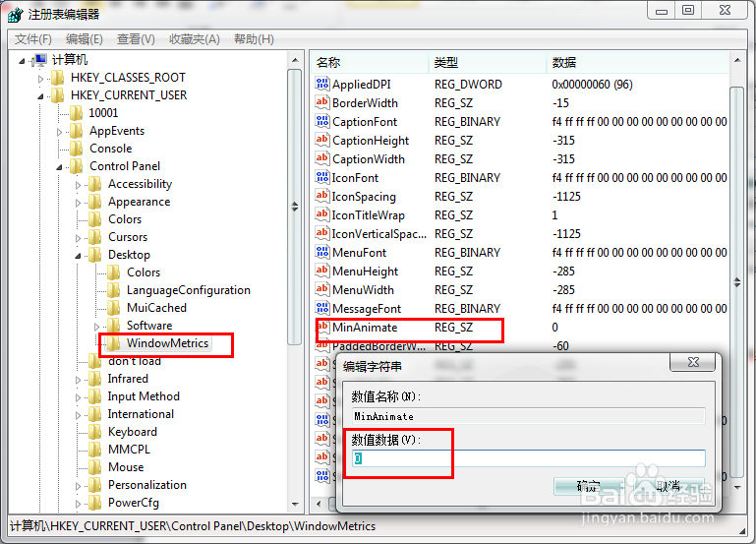
Task: Select the PaddedBorderW... value row
Action: tap(521, 346)
